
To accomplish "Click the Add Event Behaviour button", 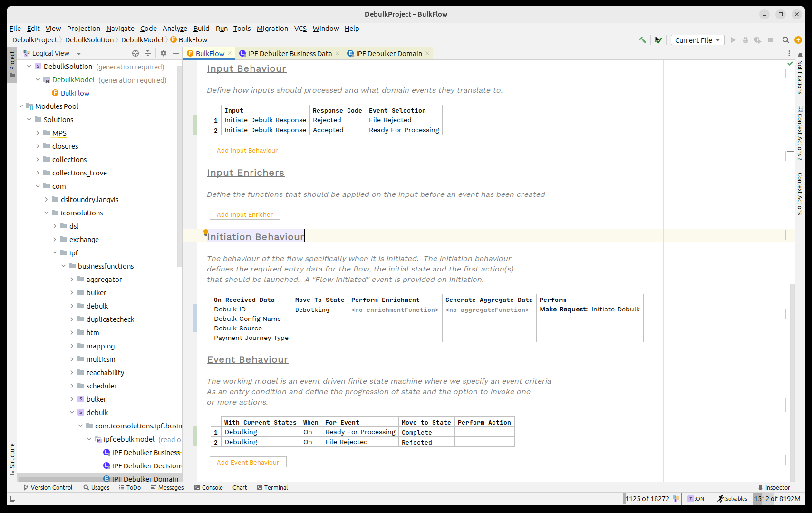I will point(248,462).
